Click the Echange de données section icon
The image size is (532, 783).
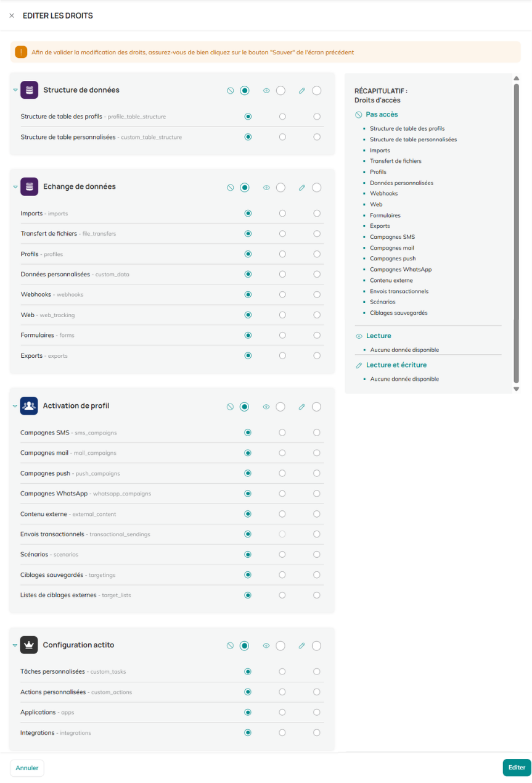(x=29, y=186)
